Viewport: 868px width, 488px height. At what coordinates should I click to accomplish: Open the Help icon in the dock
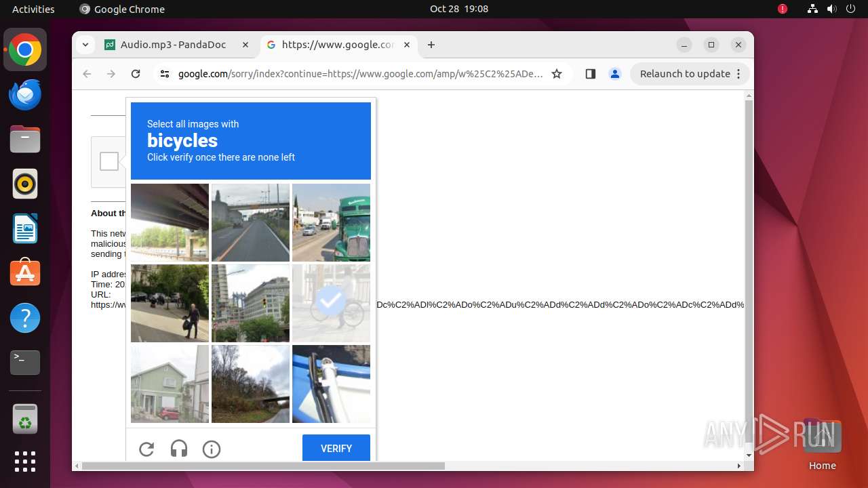tap(25, 318)
